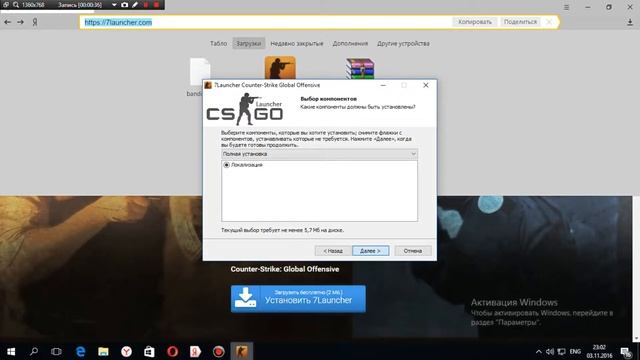Click 'Копировать' in the browser address bar
The image size is (640, 360).
(475, 22)
